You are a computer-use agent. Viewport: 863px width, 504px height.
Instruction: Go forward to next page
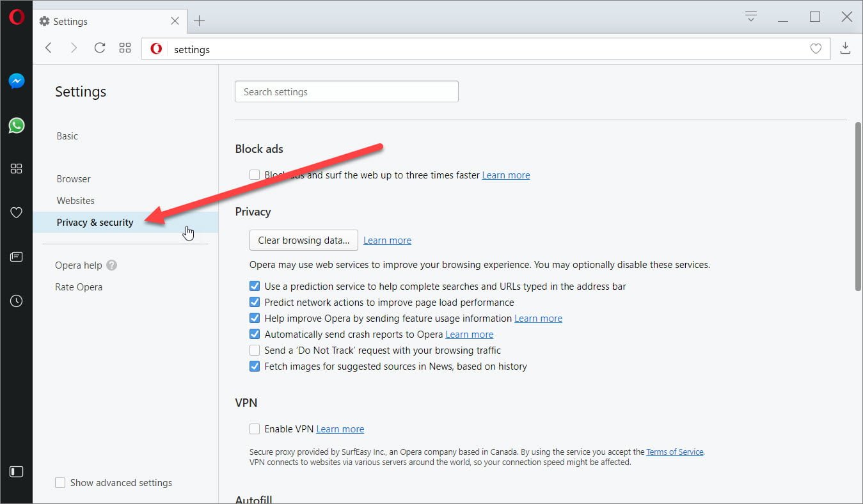point(74,48)
